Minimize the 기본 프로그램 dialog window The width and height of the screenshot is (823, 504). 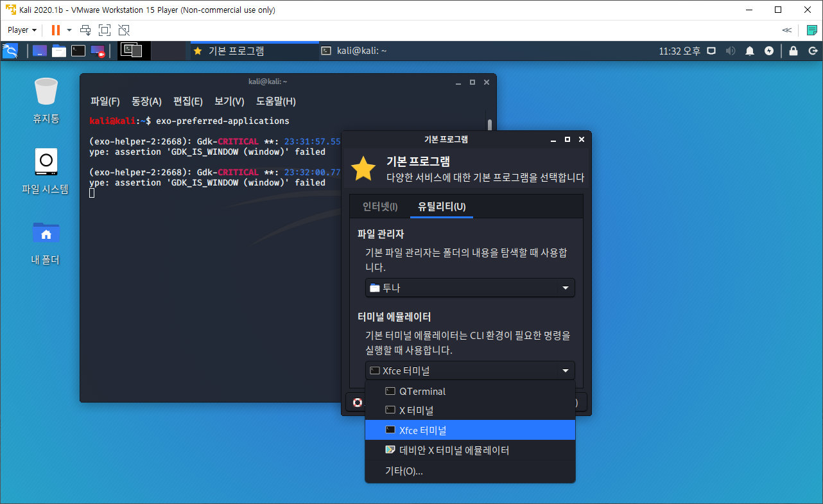553,139
